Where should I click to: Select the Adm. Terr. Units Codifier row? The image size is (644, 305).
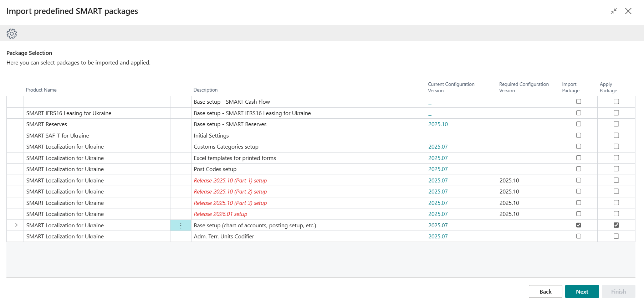(224, 237)
